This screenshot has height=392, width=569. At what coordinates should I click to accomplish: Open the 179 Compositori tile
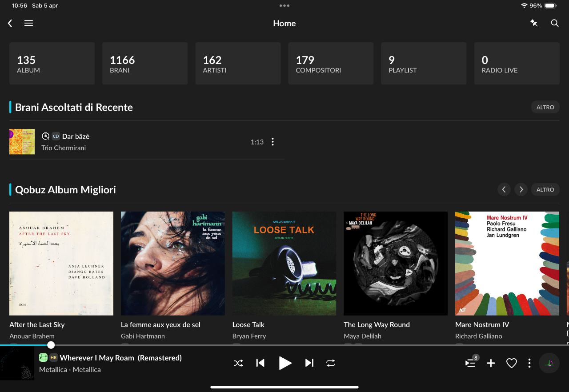331,64
